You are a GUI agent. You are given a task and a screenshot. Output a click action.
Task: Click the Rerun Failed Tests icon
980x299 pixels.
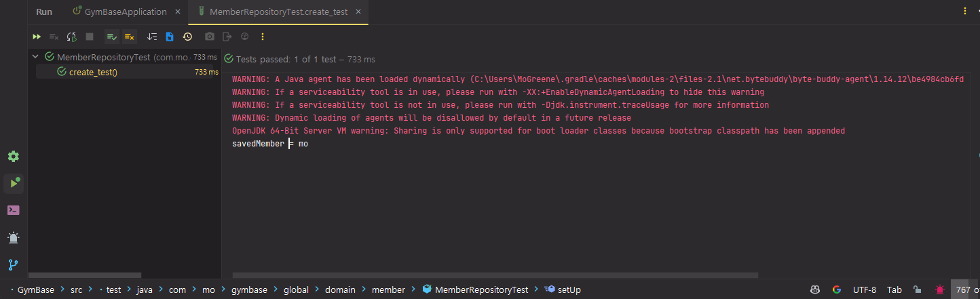(54, 37)
